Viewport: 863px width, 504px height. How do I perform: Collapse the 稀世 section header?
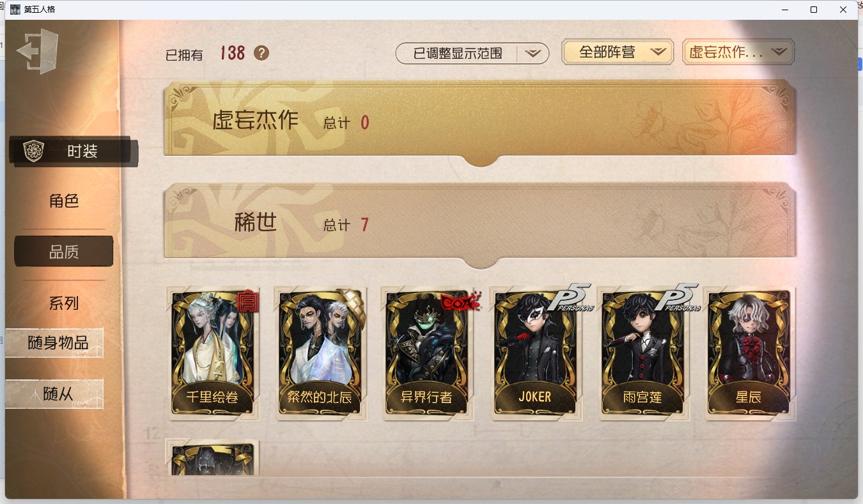480,224
